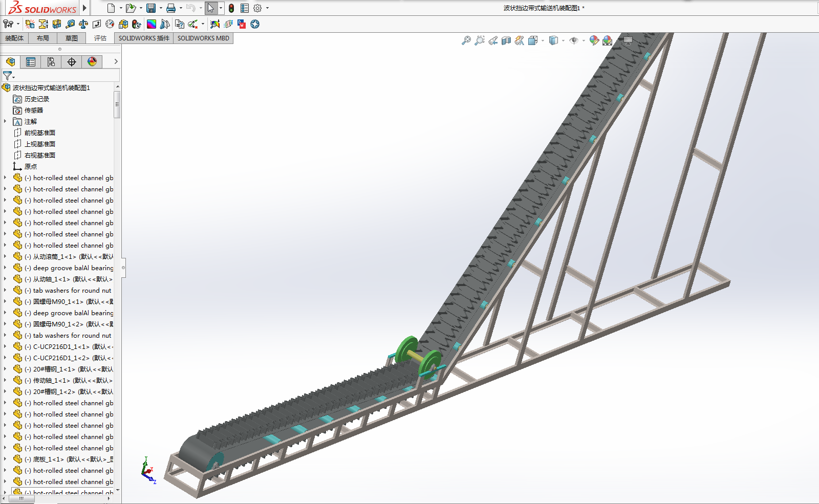The height and width of the screenshot is (504, 819).
Task: Select the Measure tape tool
Action: coord(70,24)
